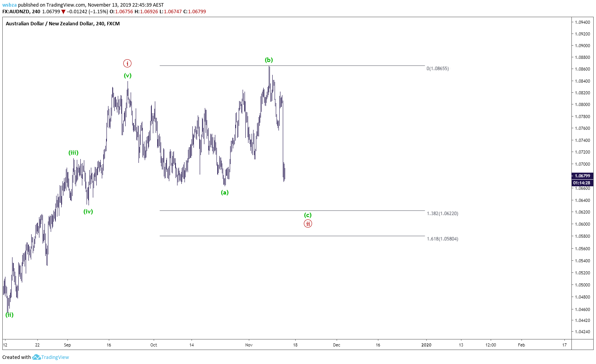The width and height of the screenshot is (596, 364).
Task: Click the high value H:1.06926 in header
Action: (x=146, y=12)
